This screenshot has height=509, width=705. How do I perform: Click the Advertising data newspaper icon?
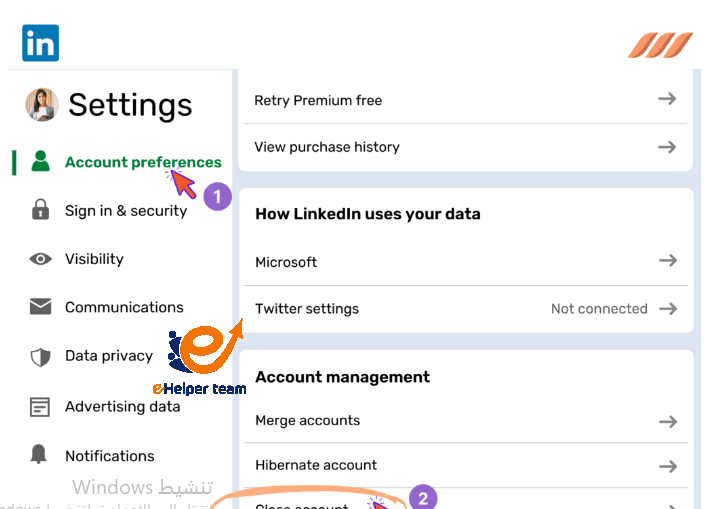coord(40,407)
